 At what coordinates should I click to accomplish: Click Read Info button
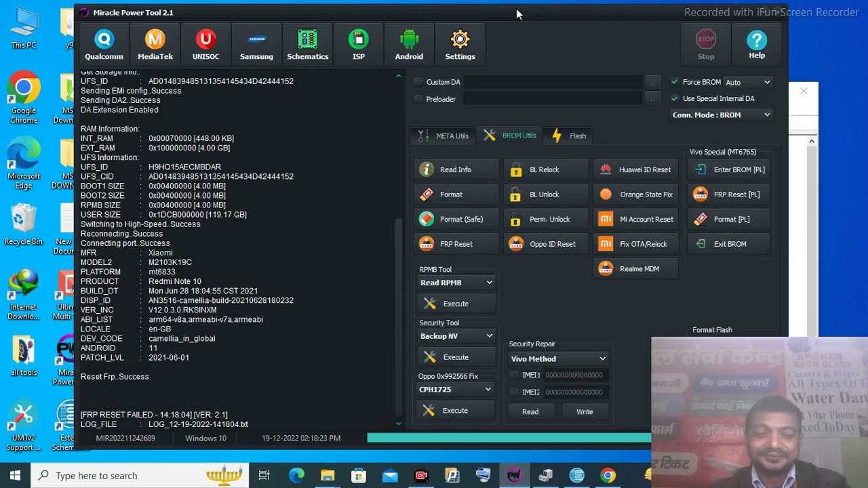click(x=456, y=169)
